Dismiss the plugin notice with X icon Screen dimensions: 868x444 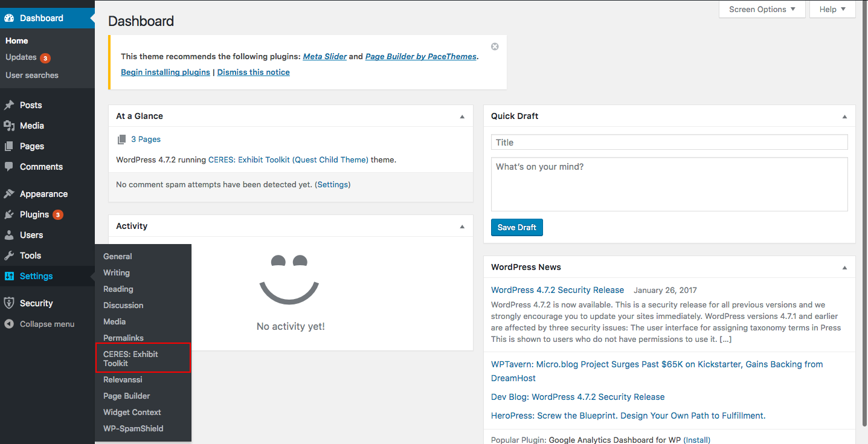click(x=495, y=47)
